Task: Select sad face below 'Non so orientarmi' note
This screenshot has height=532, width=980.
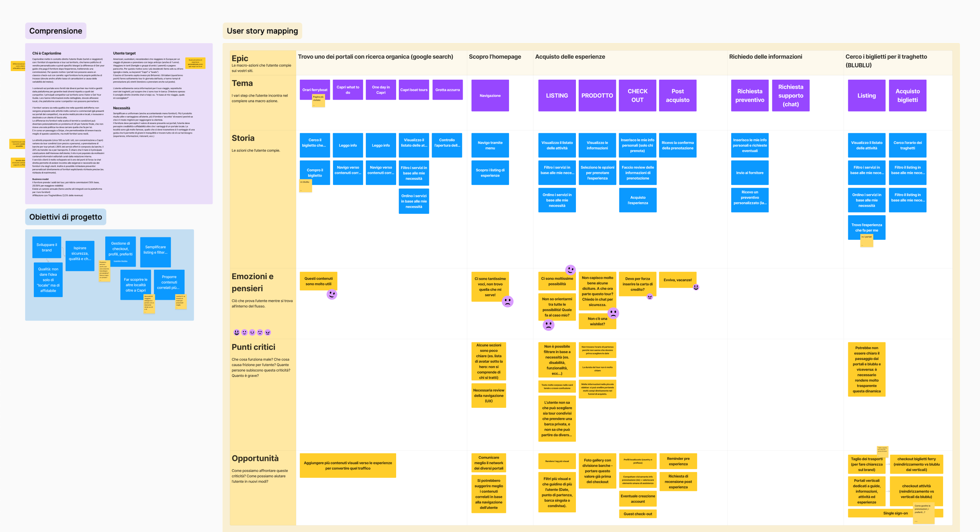Action: point(548,325)
